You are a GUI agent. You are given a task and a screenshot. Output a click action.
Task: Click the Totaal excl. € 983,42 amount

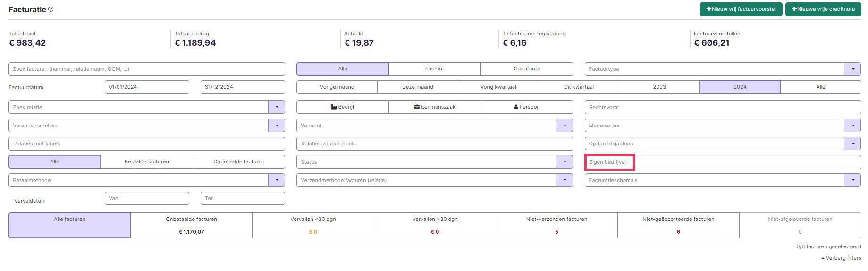pos(27,43)
